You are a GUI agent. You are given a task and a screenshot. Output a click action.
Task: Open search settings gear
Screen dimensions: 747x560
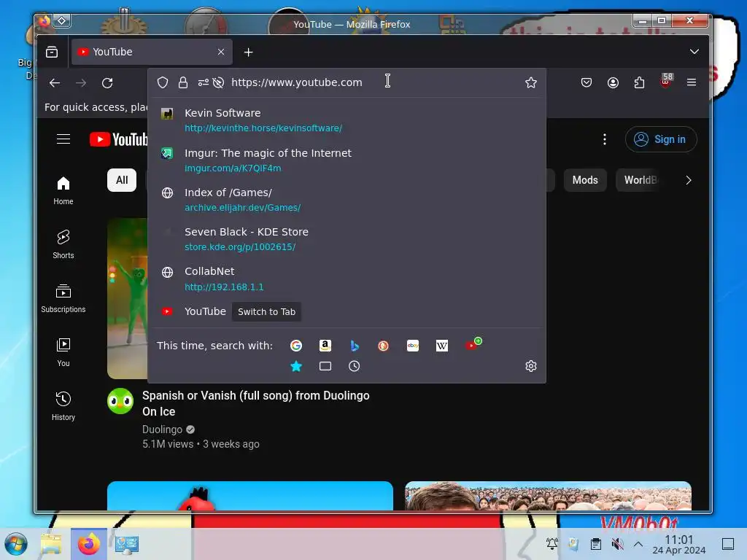tap(531, 366)
